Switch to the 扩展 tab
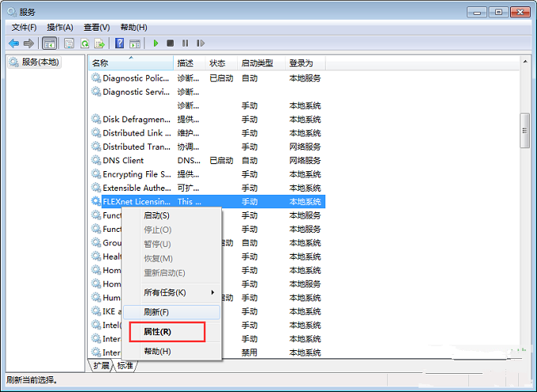 pos(101,366)
